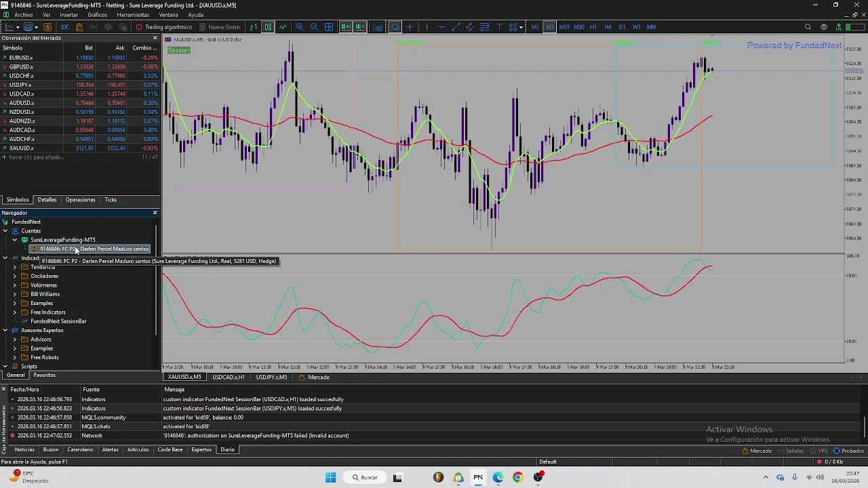Open the Calendario toolbox tab
The height and width of the screenshot is (488, 868).
point(80,450)
